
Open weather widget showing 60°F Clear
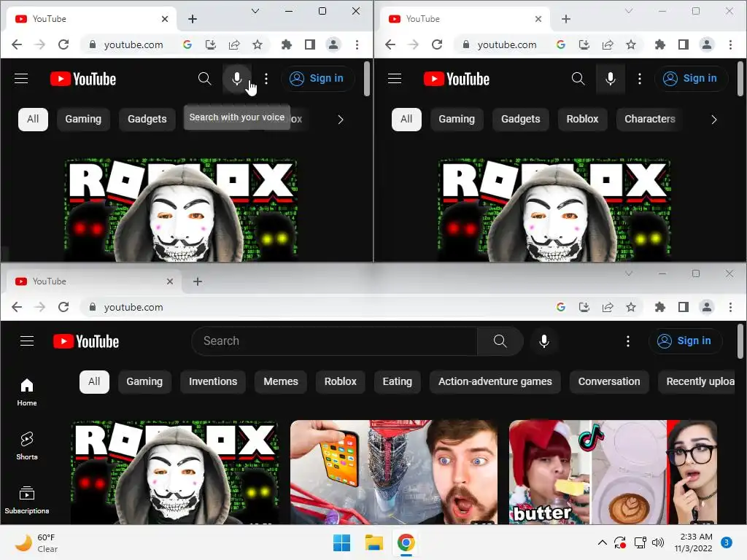click(36, 542)
